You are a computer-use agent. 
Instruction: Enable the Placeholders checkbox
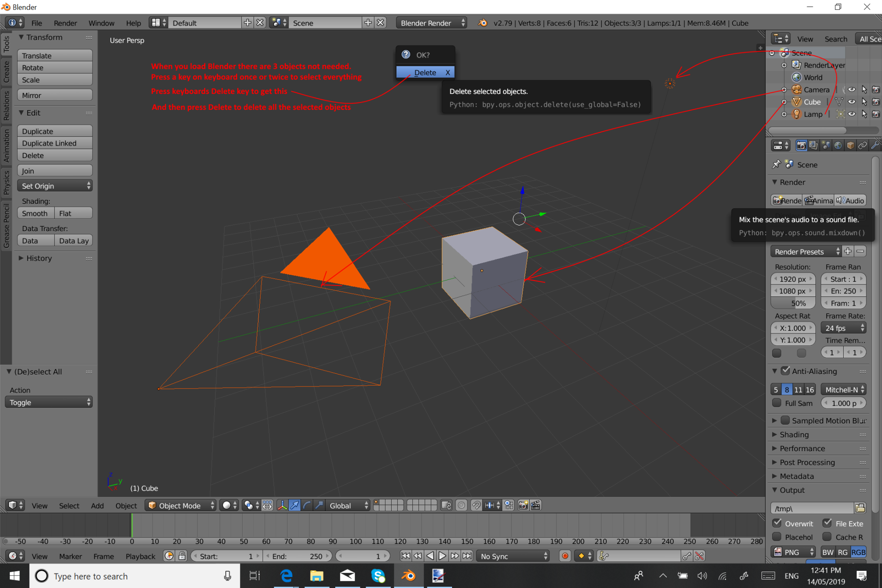point(777,537)
